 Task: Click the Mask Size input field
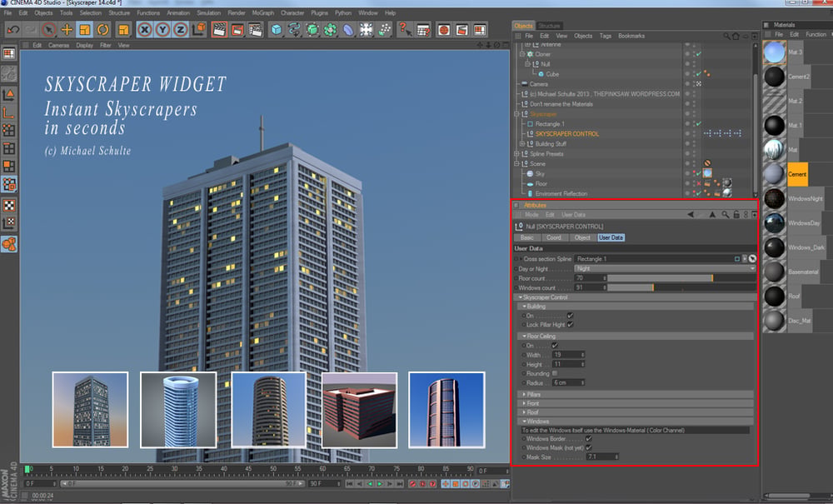[x=602, y=457]
